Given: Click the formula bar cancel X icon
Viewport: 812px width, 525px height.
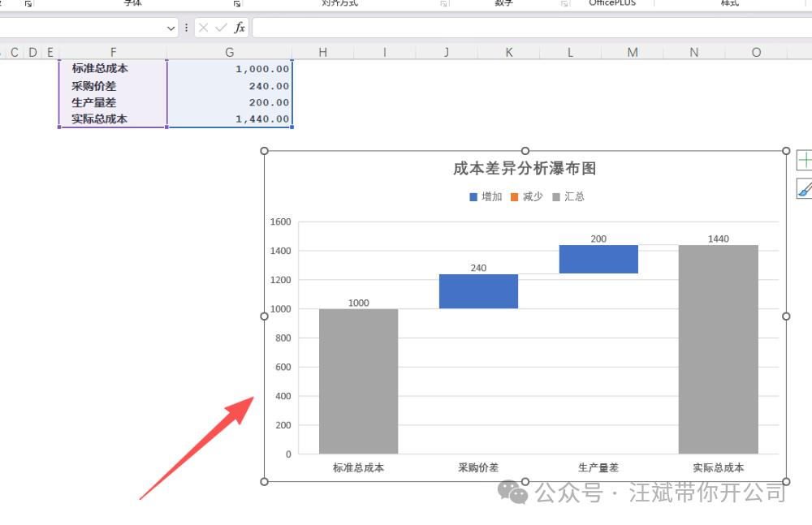Looking at the screenshot, I should (x=204, y=28).
